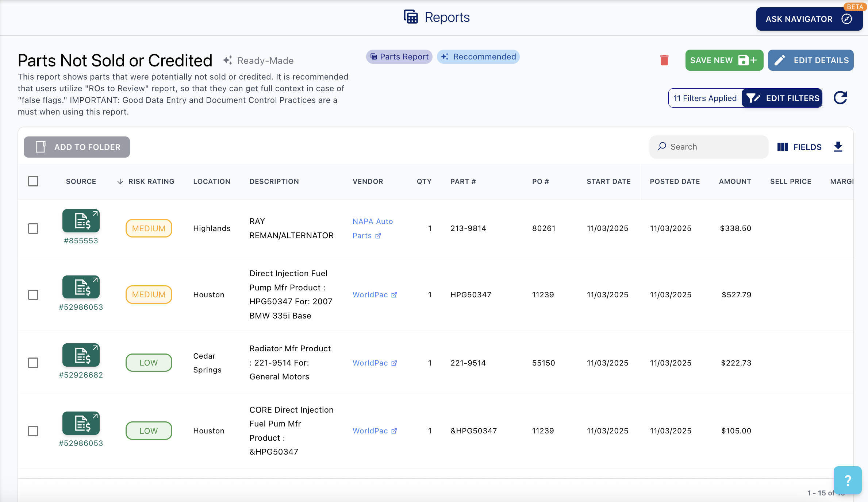The width and height of the screenshot is (868, 502).
Task: Export the report via the download icon
Action: click(838, 147)
